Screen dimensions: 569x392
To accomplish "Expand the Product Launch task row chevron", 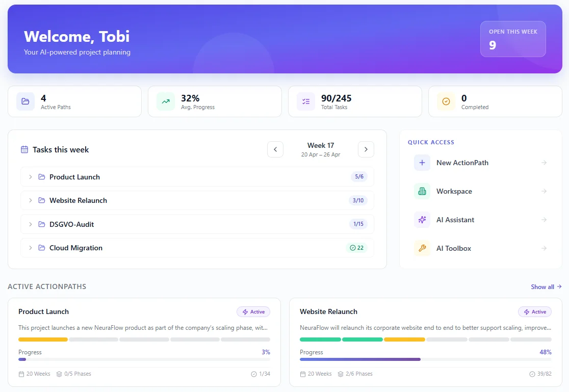I will 31,177.
